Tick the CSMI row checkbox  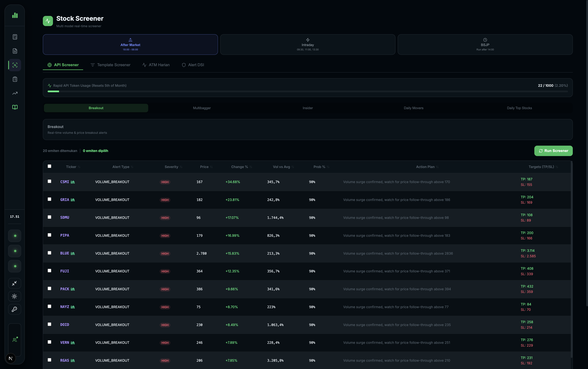pos(49,181)
